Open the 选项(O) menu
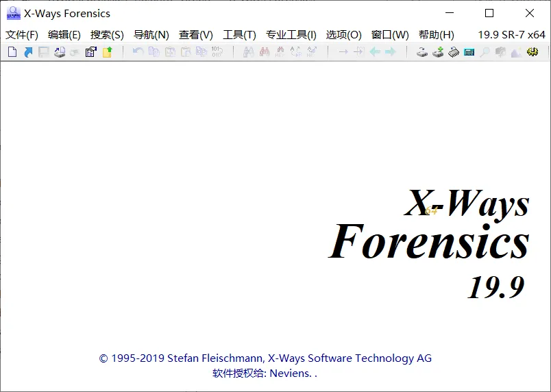Viewport: 551px width, 392px height. point(343,35)
